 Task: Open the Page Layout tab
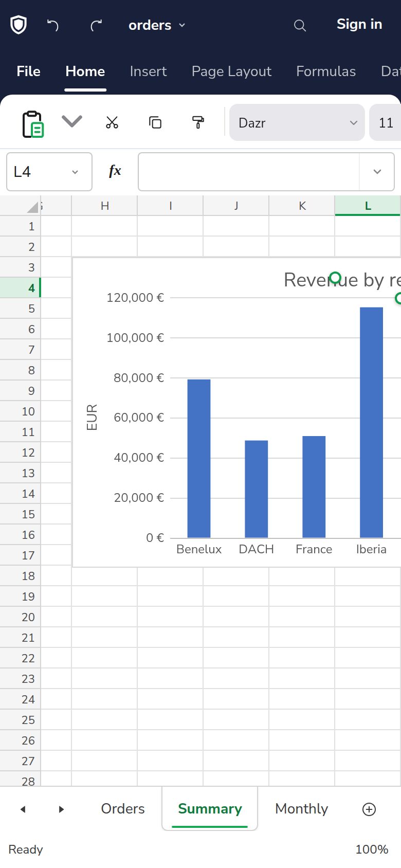231,71
